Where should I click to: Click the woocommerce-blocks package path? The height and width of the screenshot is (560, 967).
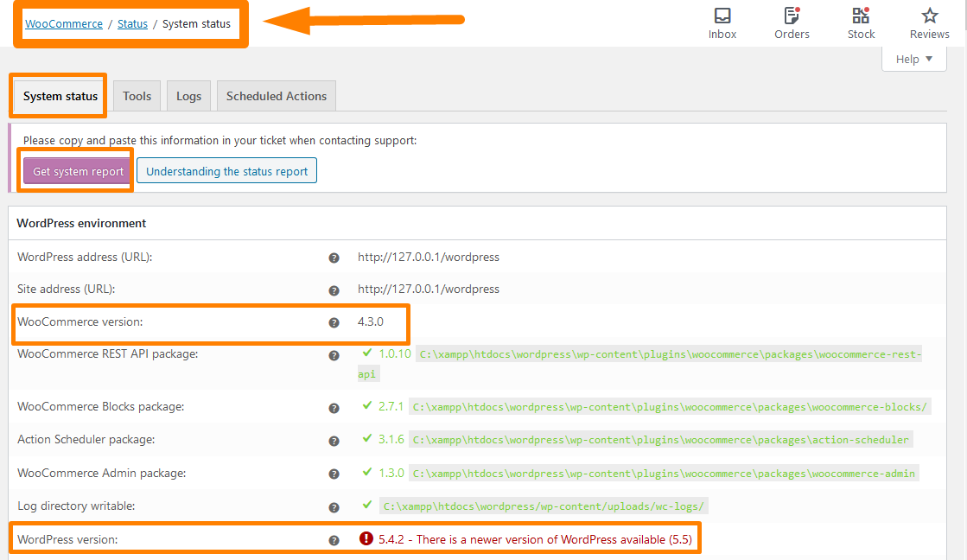[670, 407]
